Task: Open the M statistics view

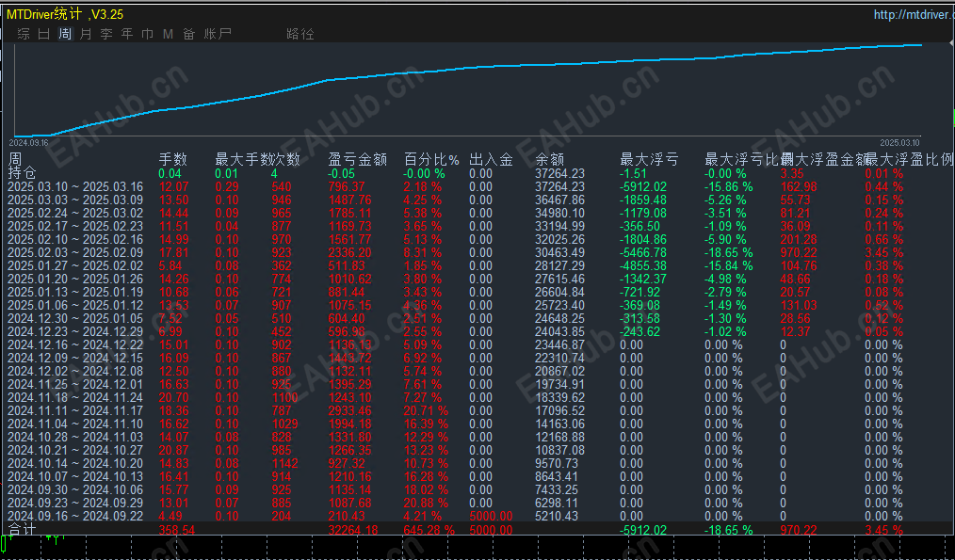Action: (168, 33)
